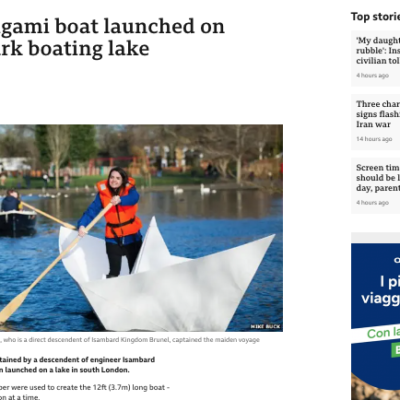Viewport: 400px width, 400px height.
Task: Click the dark rowing boat in the photo
Action: [x=17, y=222]
